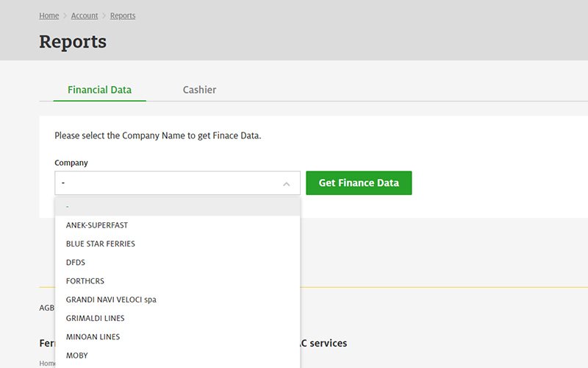Viewport: 588px width, 368px height.
Task: Click the Company field label
Action: coord(71,163)
